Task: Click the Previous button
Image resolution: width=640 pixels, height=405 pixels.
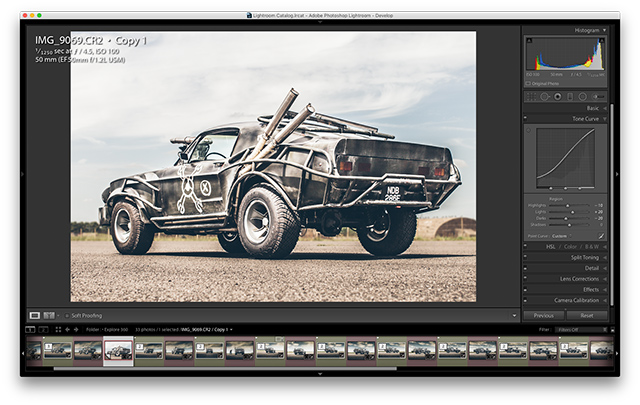Action: [543, 315]
